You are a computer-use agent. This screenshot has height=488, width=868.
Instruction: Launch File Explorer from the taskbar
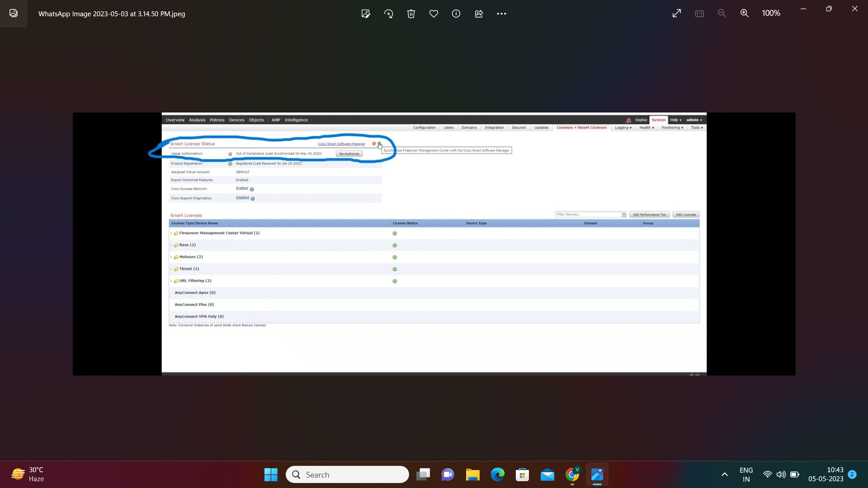(472, 474)
